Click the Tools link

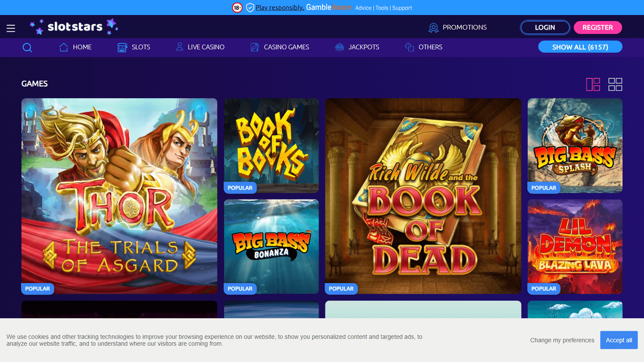(382, 8)
